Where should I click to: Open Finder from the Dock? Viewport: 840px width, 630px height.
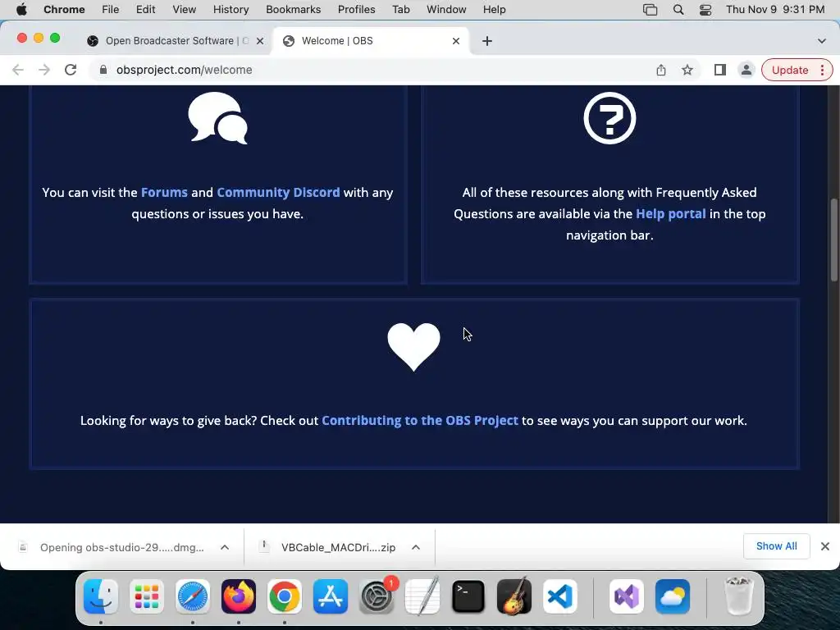101,596
